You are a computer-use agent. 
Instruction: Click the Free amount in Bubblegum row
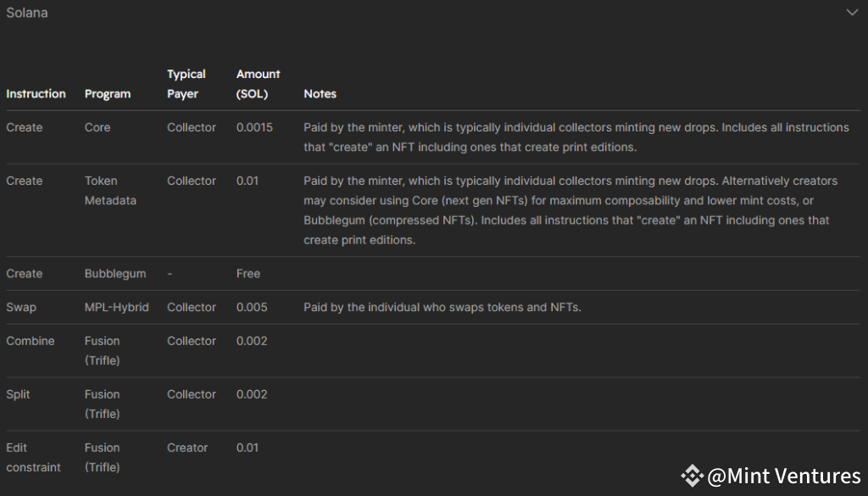coord(248,274)
